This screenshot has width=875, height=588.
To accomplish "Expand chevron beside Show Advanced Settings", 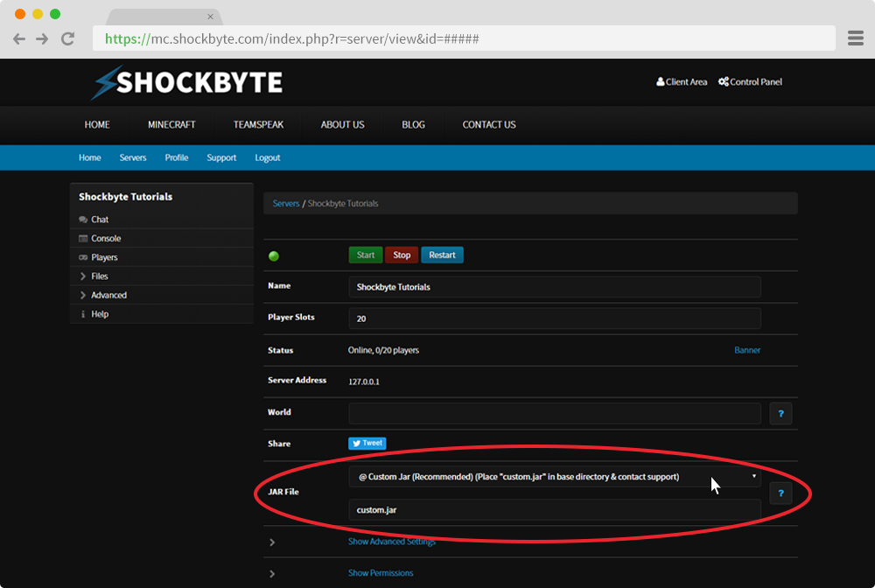I will point(272,542).
